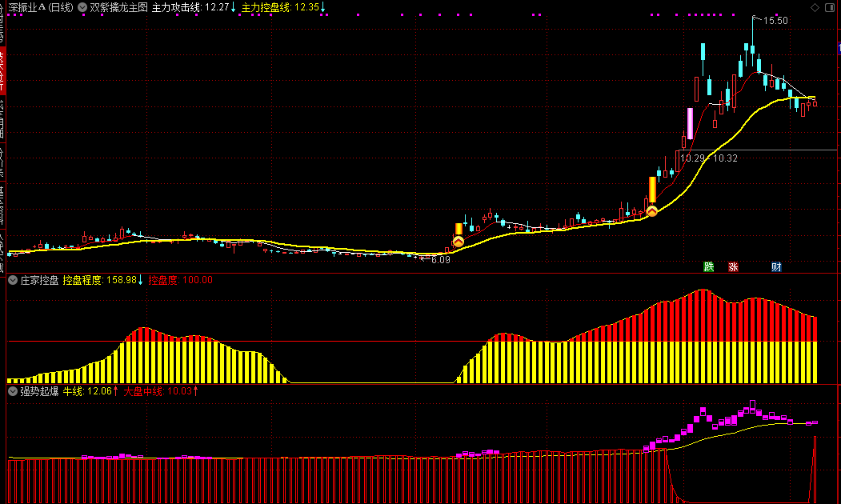The image size is (841, 504).
Task: Click the 双紫擒龙主图 indicator name
Action: point(119,7)
